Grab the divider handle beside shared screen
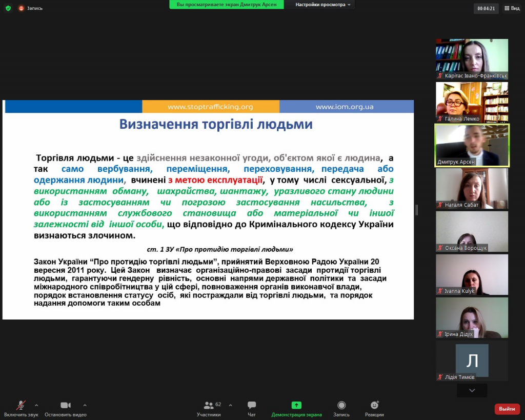The height and width of the screenshot is (420, 525). pos(416,210)
